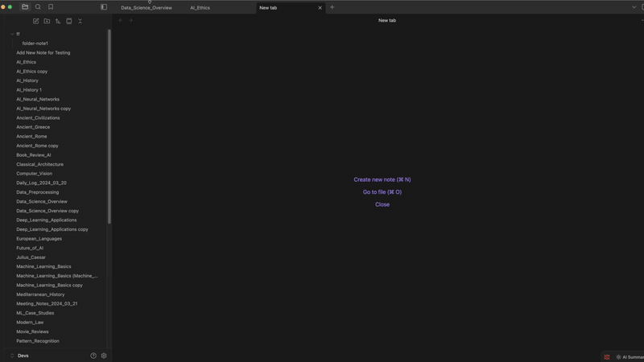
Task: Open the help icon near vault name
Action: [93, 356]
